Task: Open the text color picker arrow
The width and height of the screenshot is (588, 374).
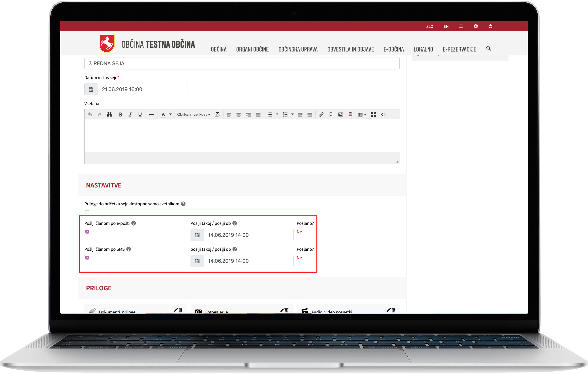Action: [171, 114]
